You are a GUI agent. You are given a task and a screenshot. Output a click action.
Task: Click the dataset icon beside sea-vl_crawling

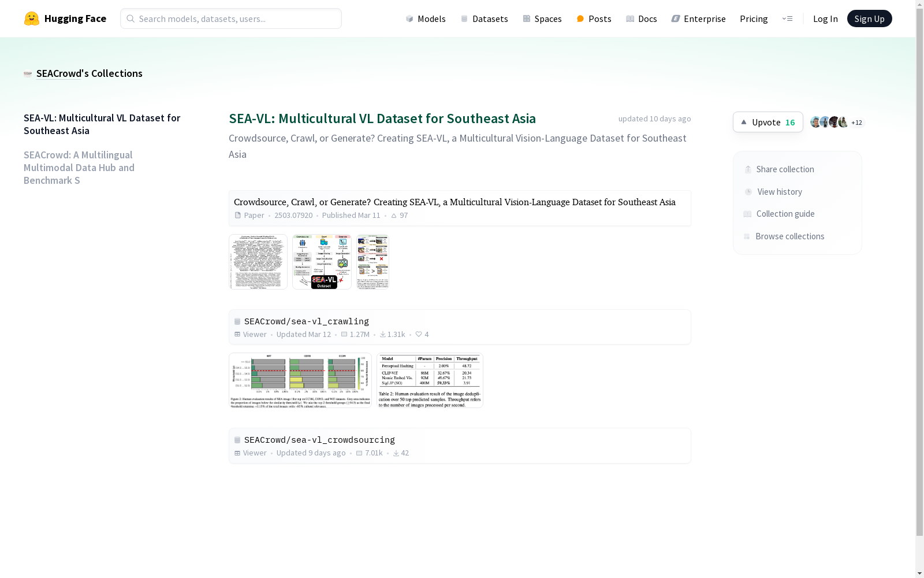coord(237,321)
